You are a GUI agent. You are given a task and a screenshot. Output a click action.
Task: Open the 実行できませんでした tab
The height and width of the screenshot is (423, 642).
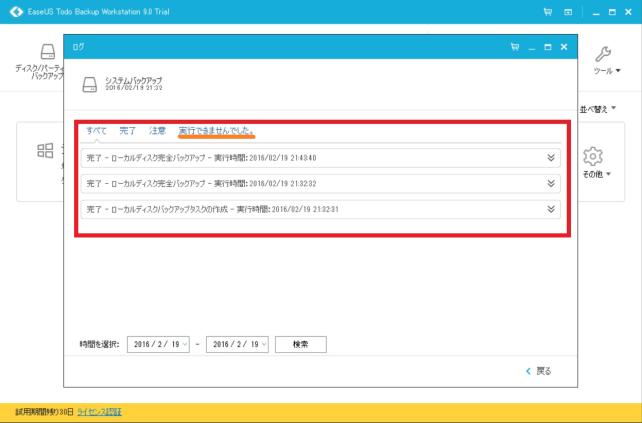pos(217,131)
